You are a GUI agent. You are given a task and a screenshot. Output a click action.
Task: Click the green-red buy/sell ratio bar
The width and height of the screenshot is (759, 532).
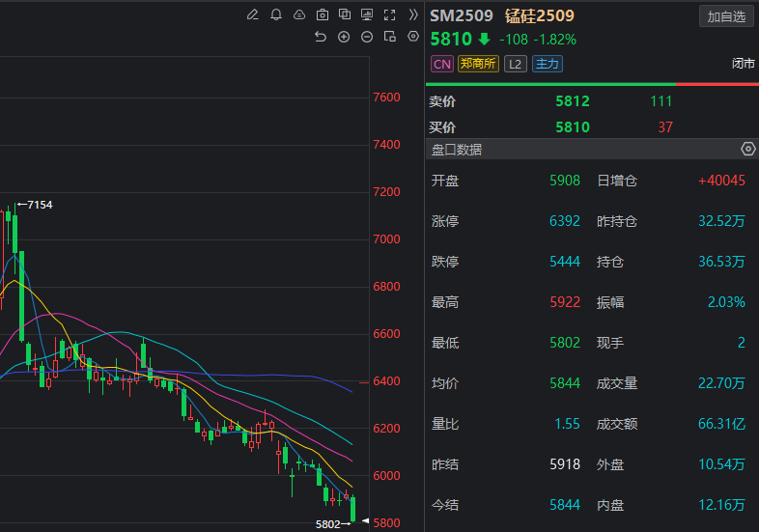pos(592,84)
